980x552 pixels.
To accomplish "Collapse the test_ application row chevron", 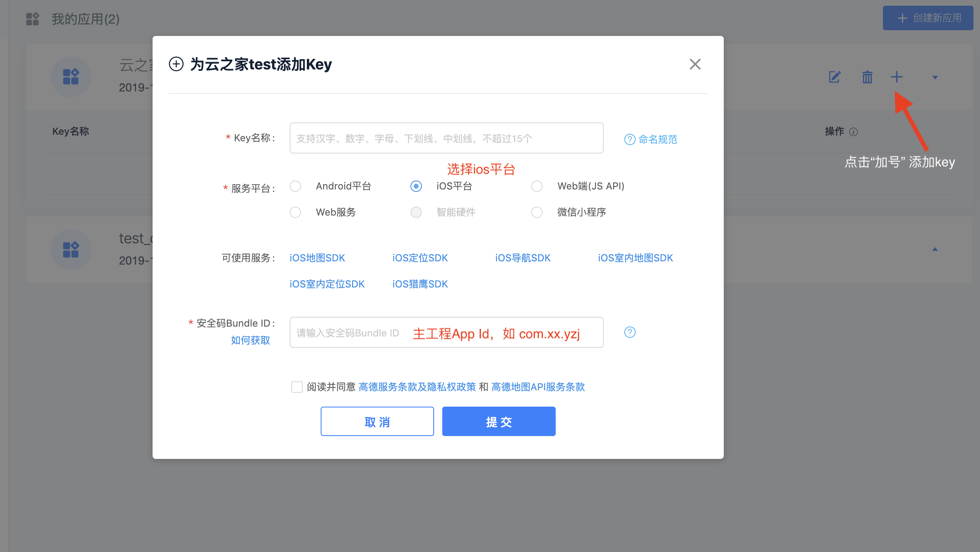I will (x=934, y=249).
